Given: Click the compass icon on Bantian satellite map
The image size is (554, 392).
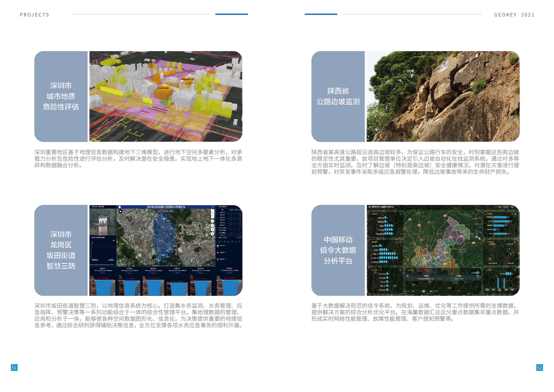Looking at the screenshot, I should click(x=212, y=221).
